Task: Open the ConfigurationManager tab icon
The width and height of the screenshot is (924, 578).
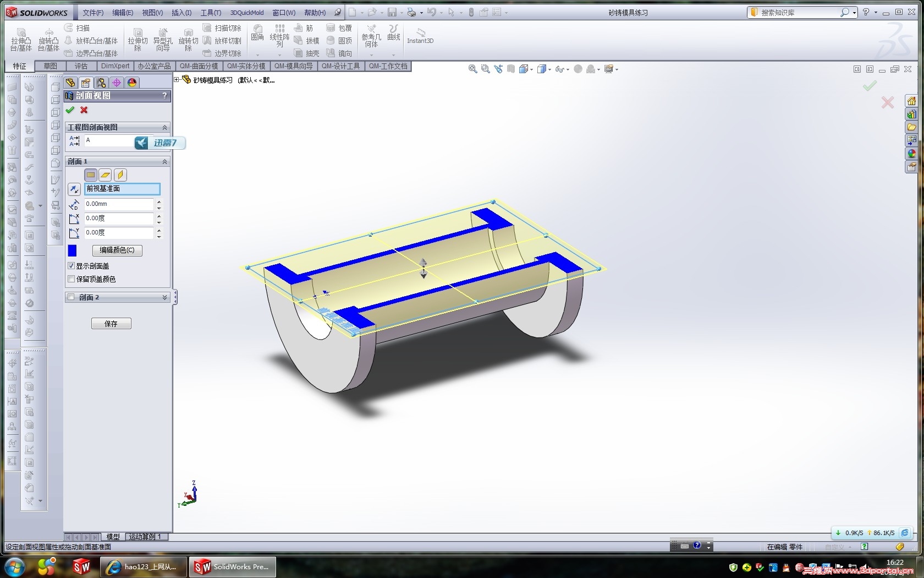Action: (x=101, y=83)
